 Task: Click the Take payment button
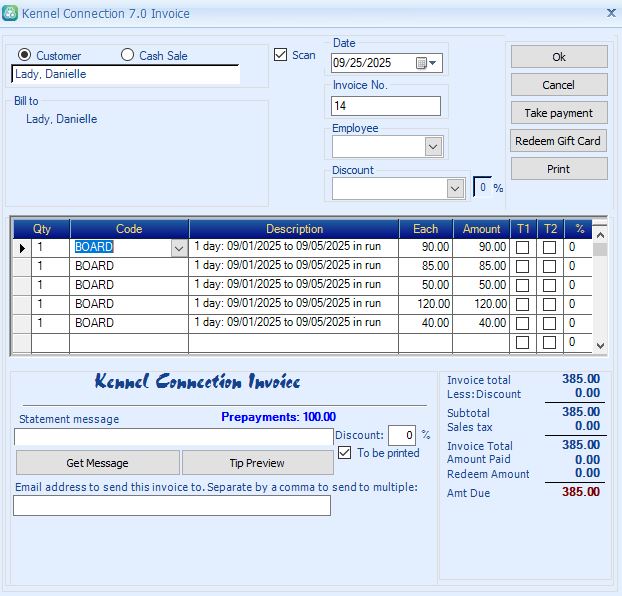(559, 113)
